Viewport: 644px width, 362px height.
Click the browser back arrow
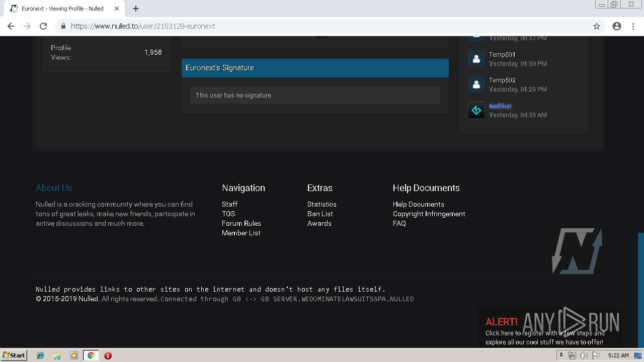pyautogui.click(x=11, y=26)
